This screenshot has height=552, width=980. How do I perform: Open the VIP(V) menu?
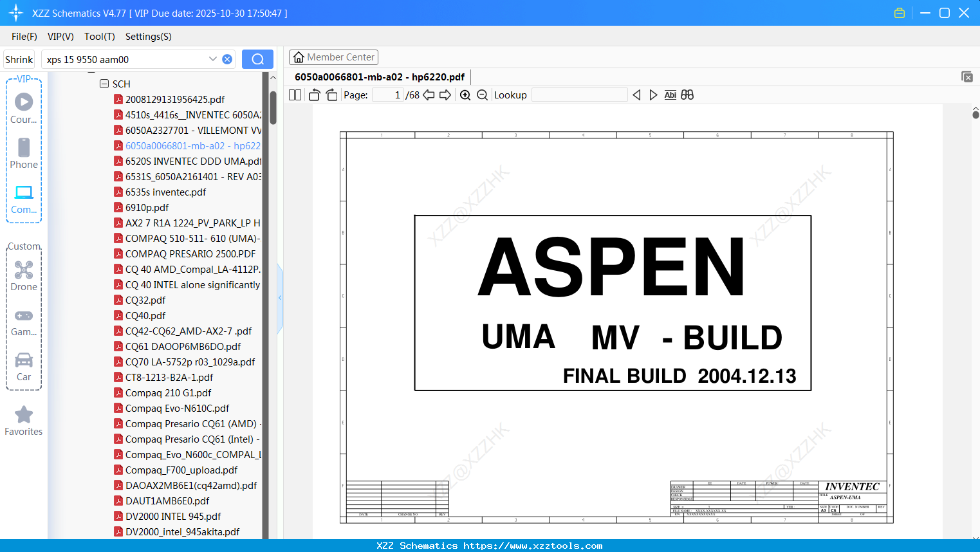(x=60, y=37)
